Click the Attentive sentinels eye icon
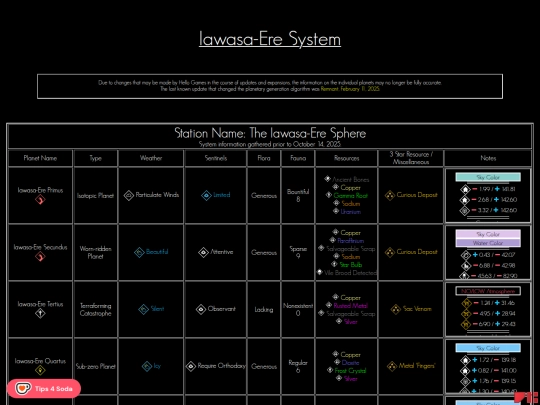This screenshot has height=405, width=540. (204, 252)
